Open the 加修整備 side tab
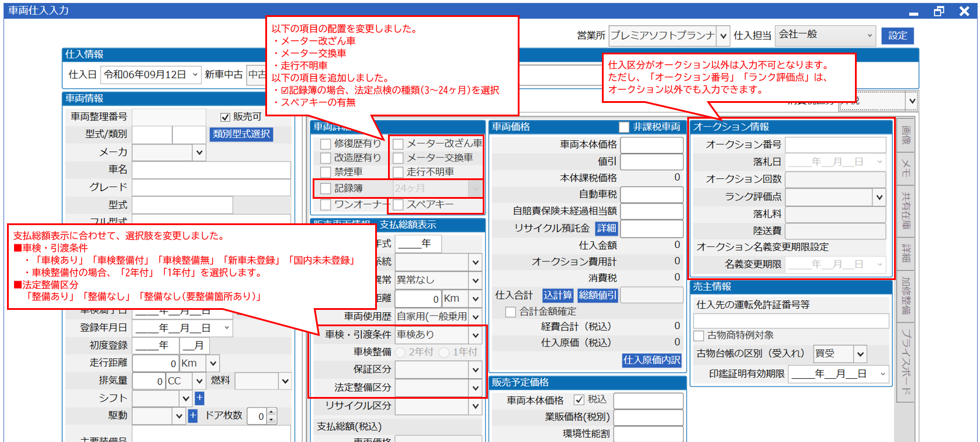 point(905,295)
